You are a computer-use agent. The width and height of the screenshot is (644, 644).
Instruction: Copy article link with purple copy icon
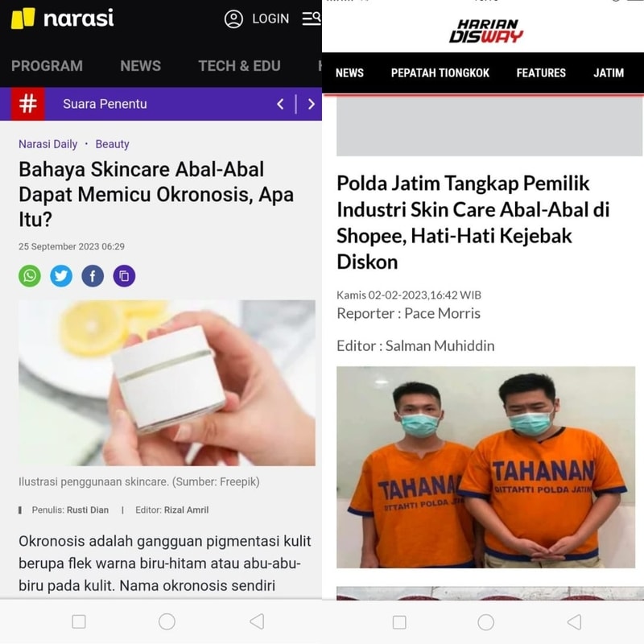(x=124, y=275)
